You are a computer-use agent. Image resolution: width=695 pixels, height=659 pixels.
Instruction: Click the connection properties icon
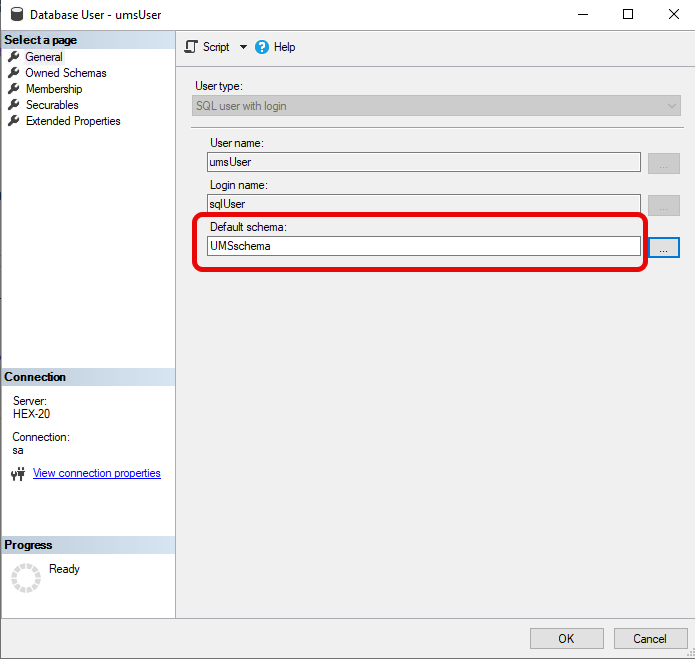17,474
